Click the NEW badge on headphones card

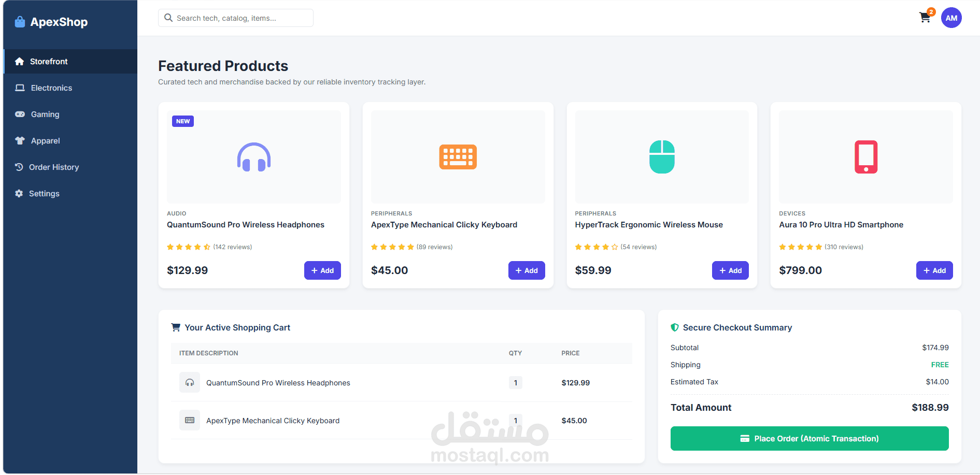[183, 121]
